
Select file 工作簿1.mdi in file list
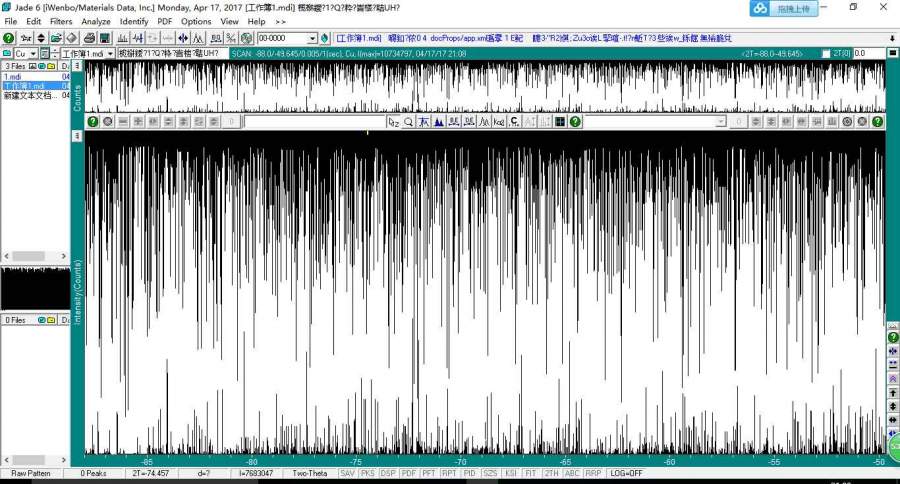36,86
